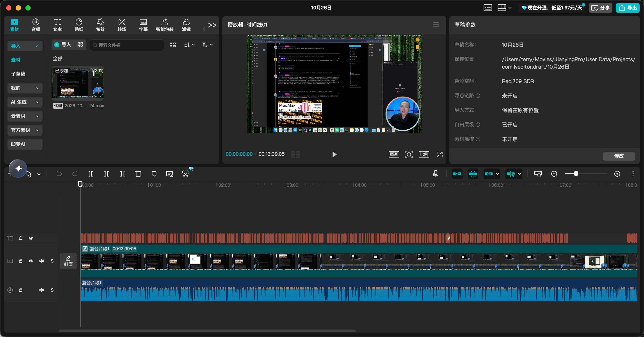
Task: Click the 导入 import button
Action: [x=63, y=45]
